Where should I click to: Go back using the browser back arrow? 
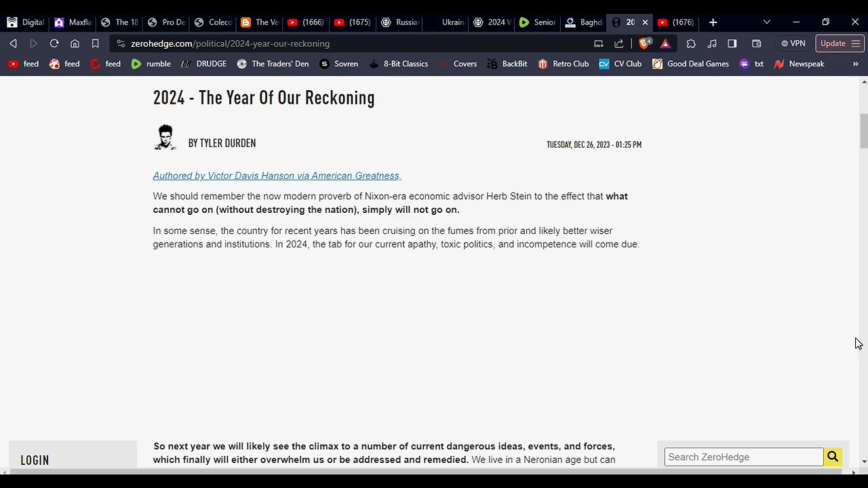coord(13,43)
